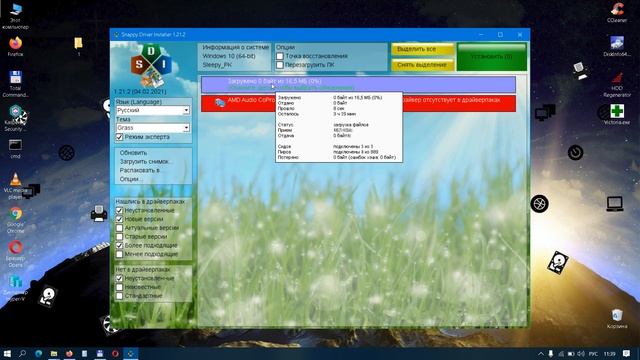Viewport: 640px width, 360px height.
Task: Launch Google Chrome from desktop
Action: pyautogui.click(x=16, y=220)
